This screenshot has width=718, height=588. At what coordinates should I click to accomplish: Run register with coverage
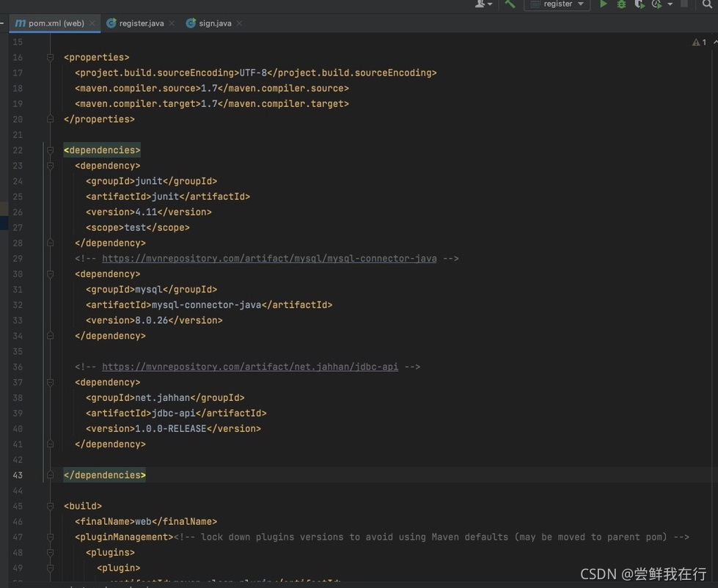640,4
